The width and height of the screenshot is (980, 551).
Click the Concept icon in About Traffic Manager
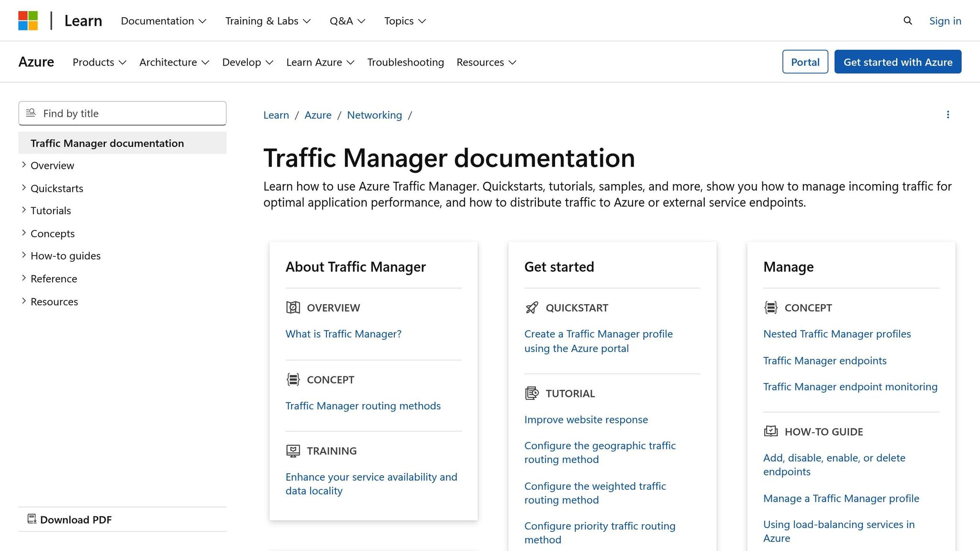pyautogui.click(x=293, y=379)
